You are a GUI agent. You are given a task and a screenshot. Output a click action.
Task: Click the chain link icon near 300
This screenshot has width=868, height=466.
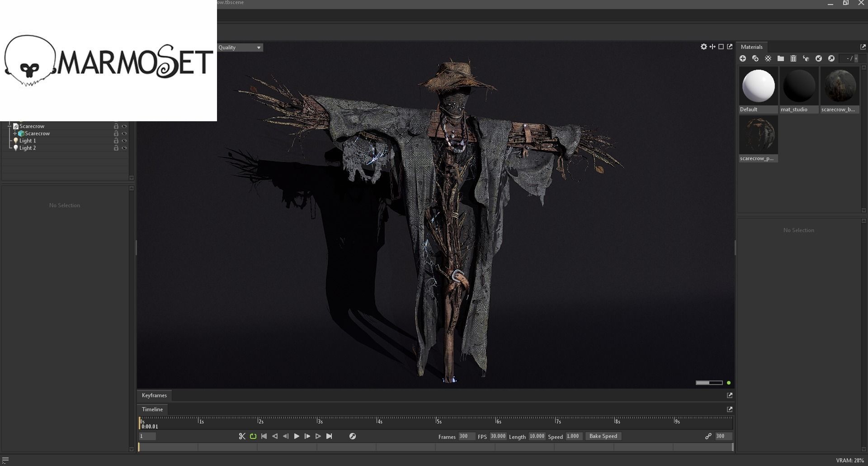pos(708,436)
